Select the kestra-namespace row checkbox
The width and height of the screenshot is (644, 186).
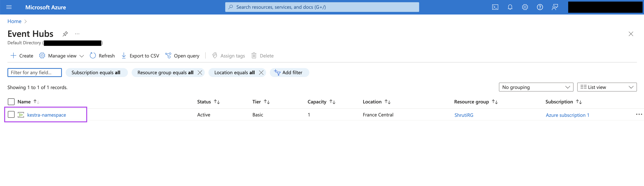point(11,114)
